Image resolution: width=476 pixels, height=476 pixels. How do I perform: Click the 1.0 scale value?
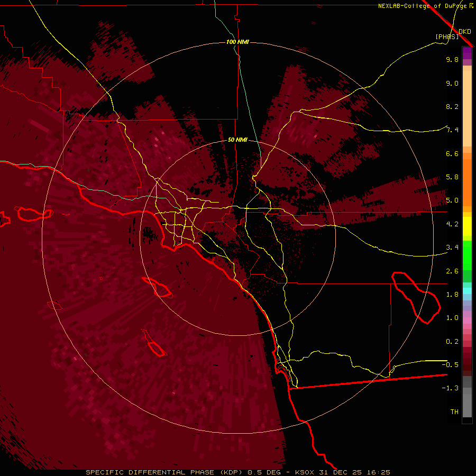click(x=452, y=318)
